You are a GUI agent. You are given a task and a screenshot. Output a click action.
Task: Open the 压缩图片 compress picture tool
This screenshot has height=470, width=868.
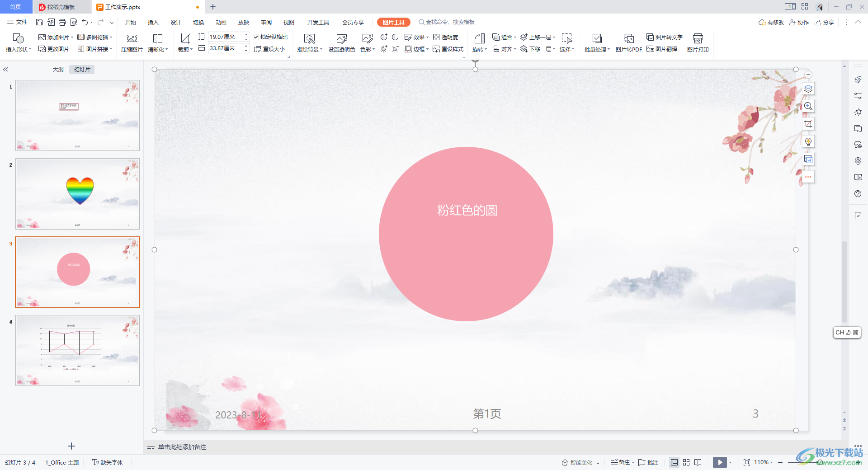[132, 43]
